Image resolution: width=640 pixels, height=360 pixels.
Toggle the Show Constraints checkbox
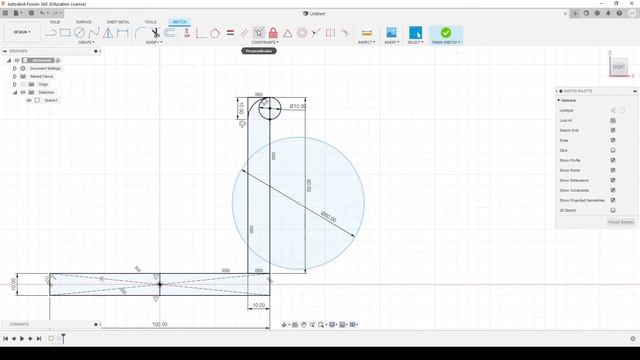click(x=613, y=190)
